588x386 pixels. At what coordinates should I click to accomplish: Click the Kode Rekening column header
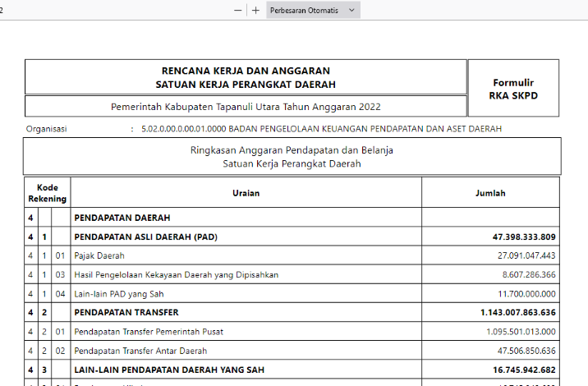(x=48, y=193)
